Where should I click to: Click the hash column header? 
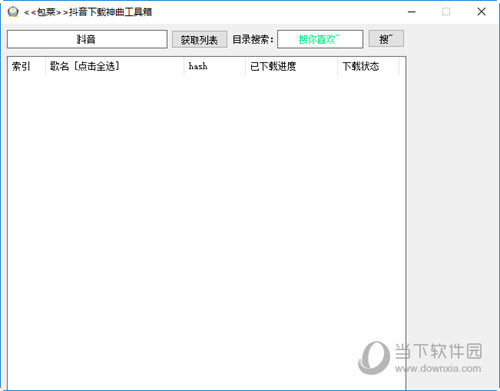(x=214, y=66)
